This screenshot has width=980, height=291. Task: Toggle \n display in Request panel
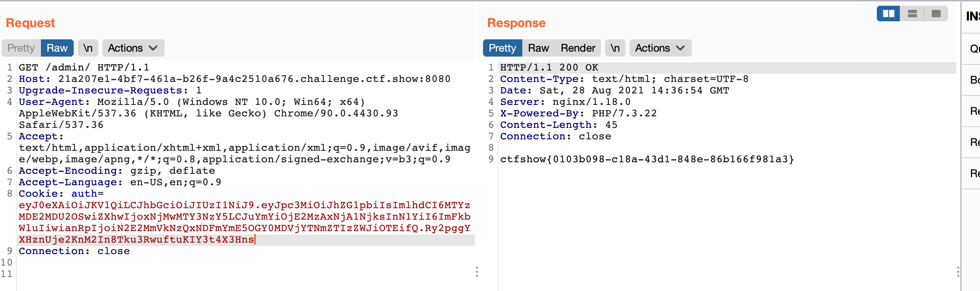(x=88, y=48)
